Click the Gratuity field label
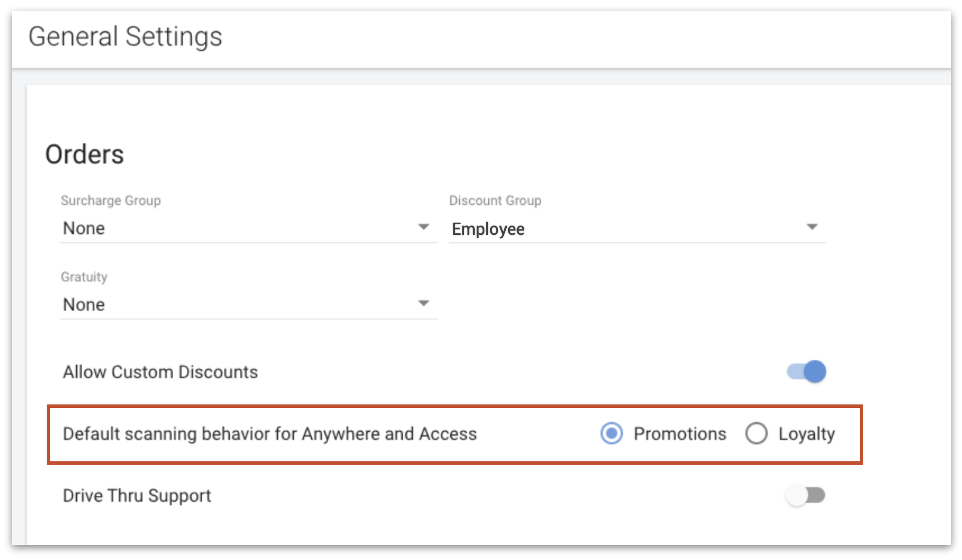962x560 pixels. [84, 277]
